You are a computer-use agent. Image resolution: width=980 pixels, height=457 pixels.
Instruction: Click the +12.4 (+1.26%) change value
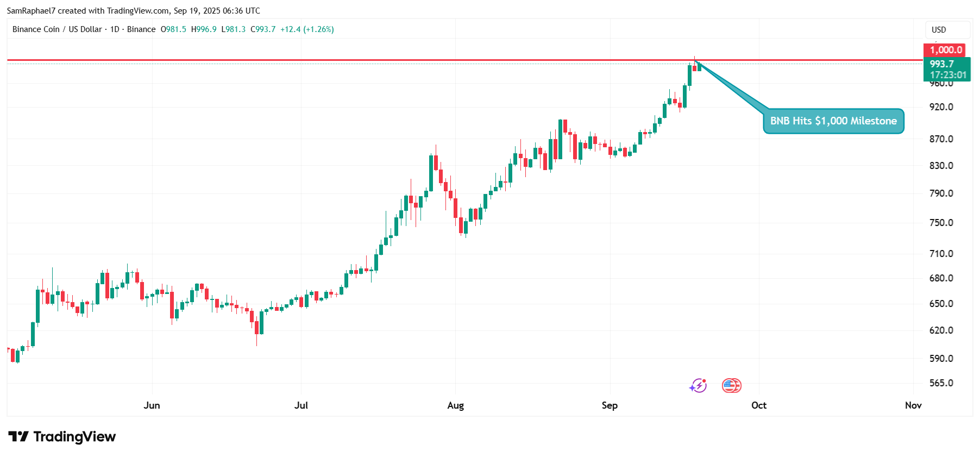(x=307, y=29)
